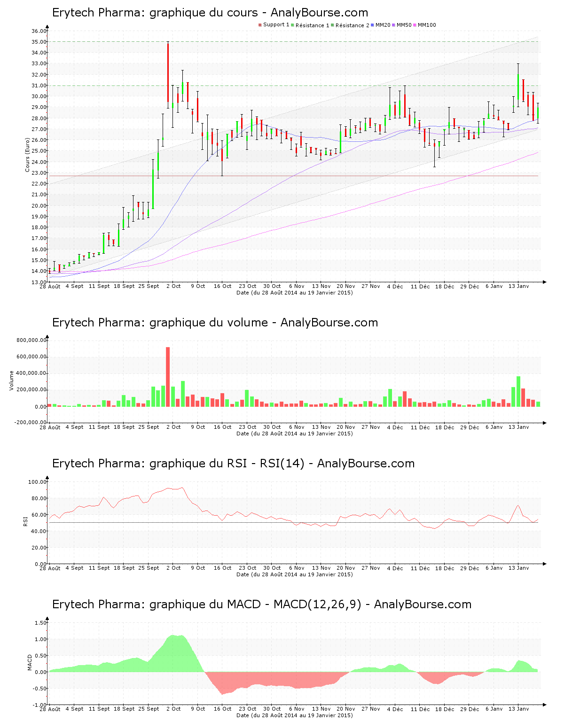Click the date range caption under MACD chart

click(294, 715)
